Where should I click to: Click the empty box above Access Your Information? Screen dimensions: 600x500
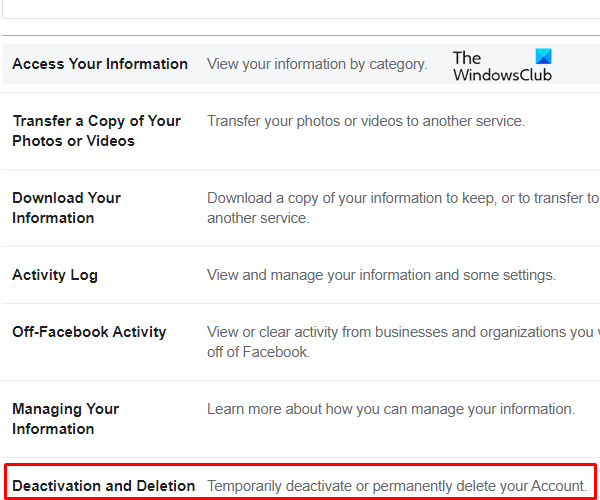pos(300,8)
